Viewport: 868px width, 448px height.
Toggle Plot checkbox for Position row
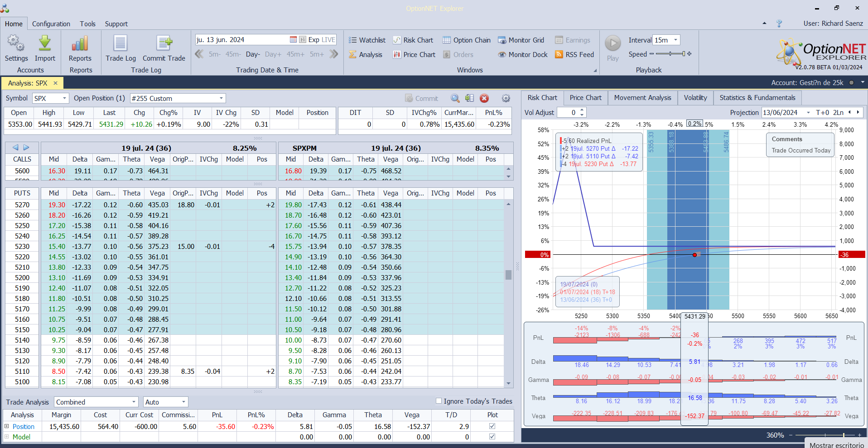(x=492, y=426)
